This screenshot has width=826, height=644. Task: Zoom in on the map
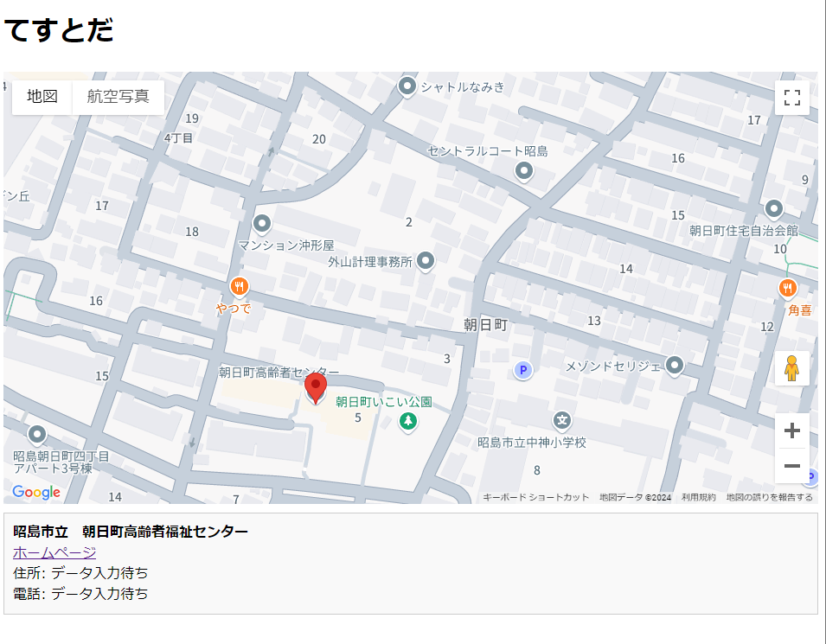pos(791,430)
